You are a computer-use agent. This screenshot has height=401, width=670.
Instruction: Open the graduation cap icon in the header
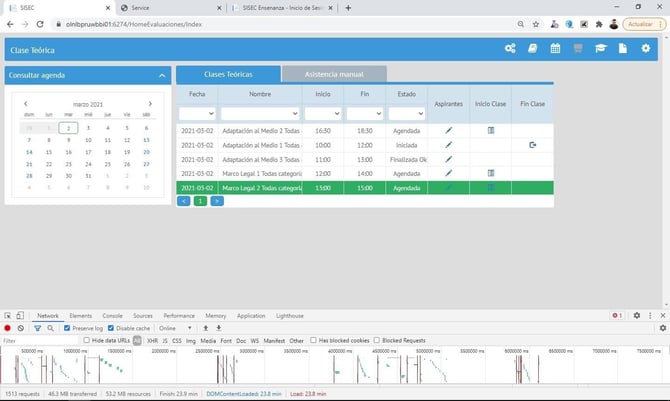click(600, 49)
